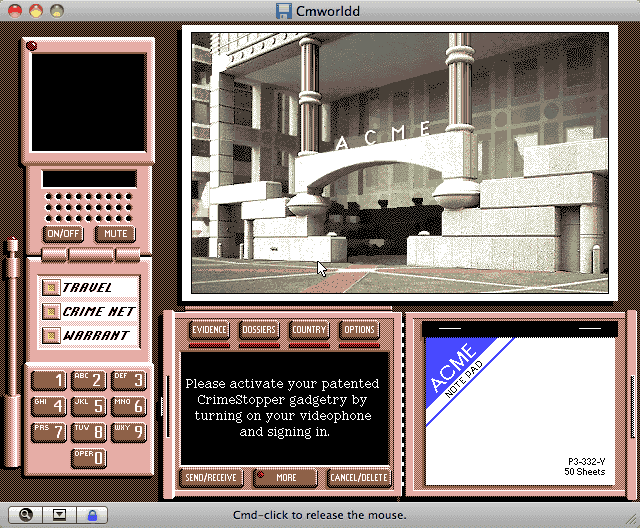Select the TRAVEL option square
This screenshot has height=528, width=640.
coord(51,288)
